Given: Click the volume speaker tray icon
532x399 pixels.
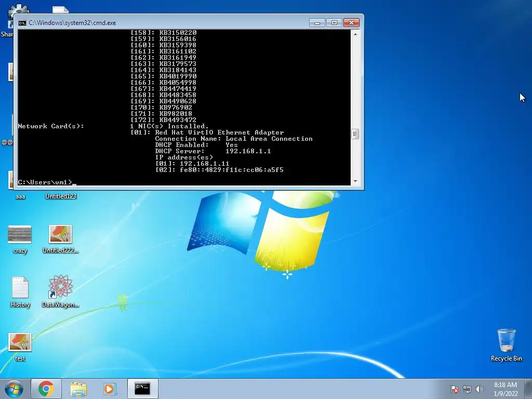Looking at the screenshot, I should (479, 389).
